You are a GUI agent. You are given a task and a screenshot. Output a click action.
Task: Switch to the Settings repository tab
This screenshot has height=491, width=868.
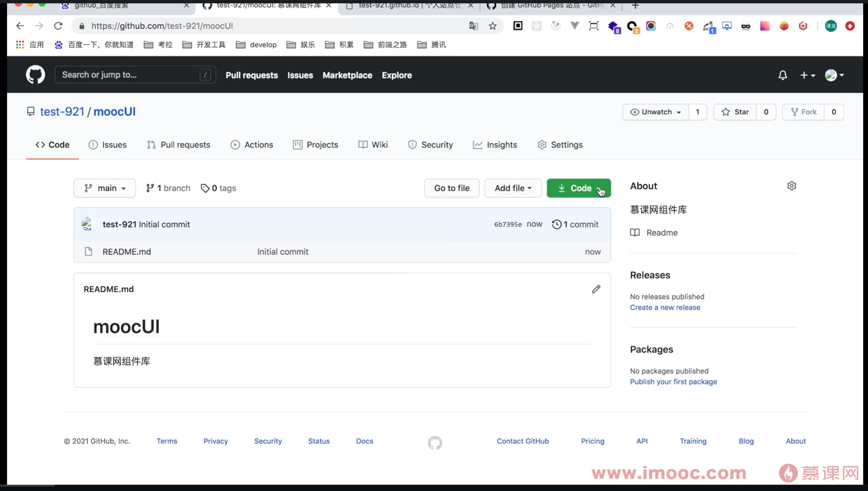coord(560,145)
